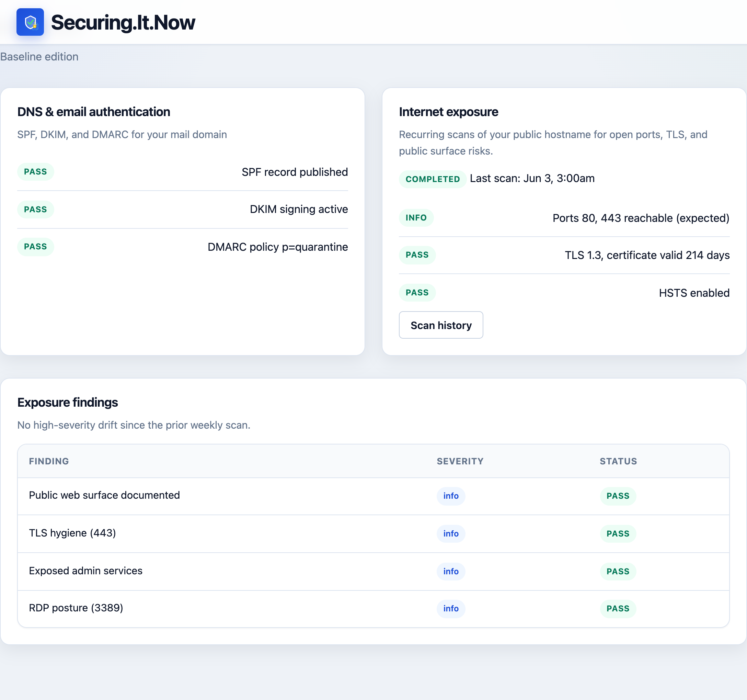Click the Securing.It.Now shield logo icon

tap(30, 22)
